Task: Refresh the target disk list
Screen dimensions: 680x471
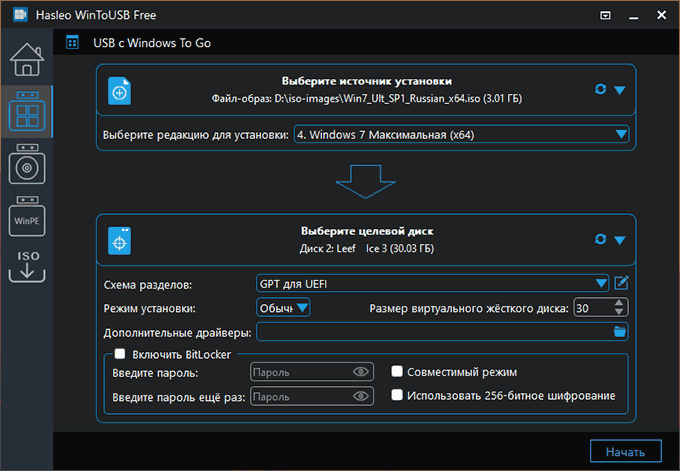Action: (x=600, y=239)
